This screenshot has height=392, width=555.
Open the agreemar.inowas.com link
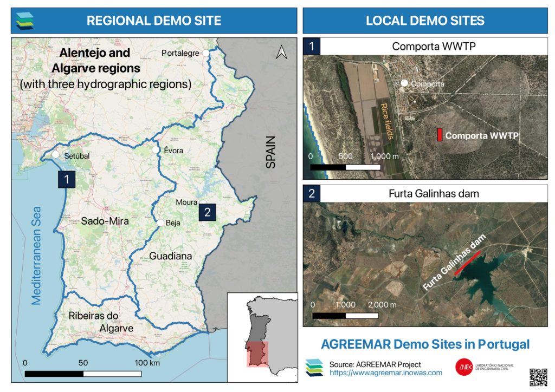[x=386, y=373]
